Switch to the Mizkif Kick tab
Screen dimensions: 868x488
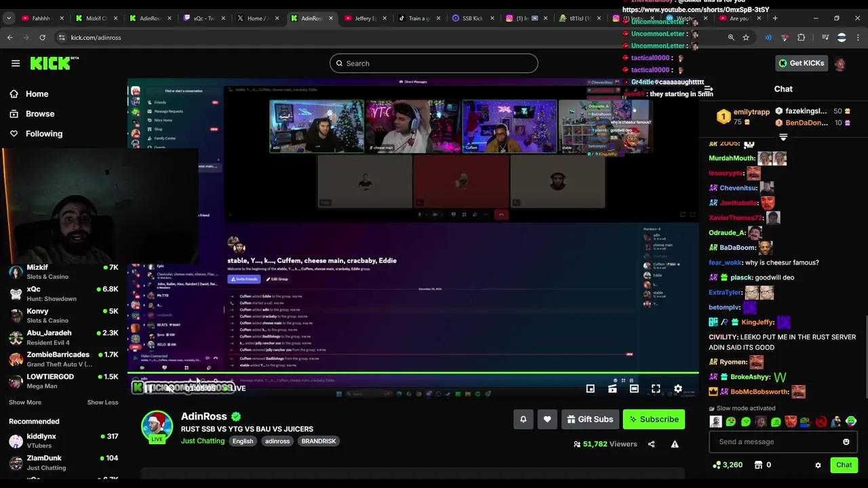tap(97, 18)
